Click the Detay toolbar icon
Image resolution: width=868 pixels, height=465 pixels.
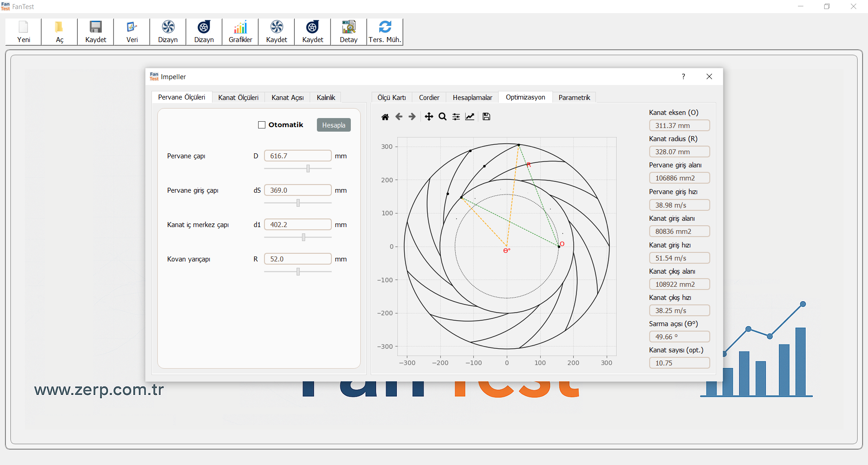tap(349, 28)
